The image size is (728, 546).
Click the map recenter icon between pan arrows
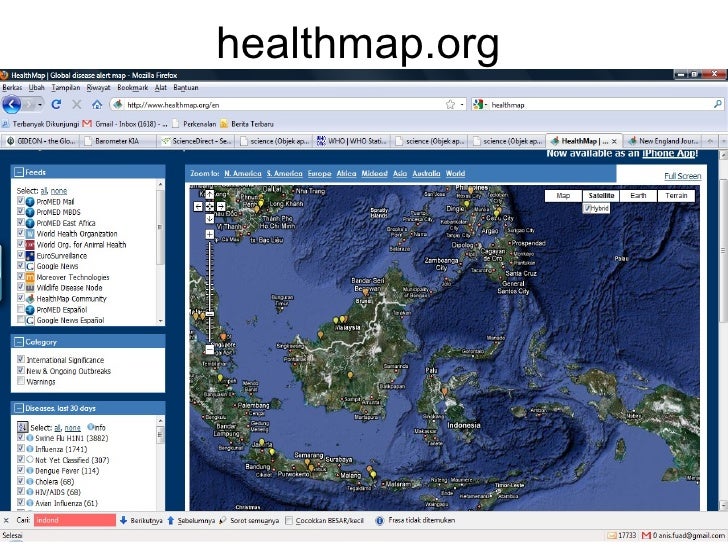pos(209,207)
